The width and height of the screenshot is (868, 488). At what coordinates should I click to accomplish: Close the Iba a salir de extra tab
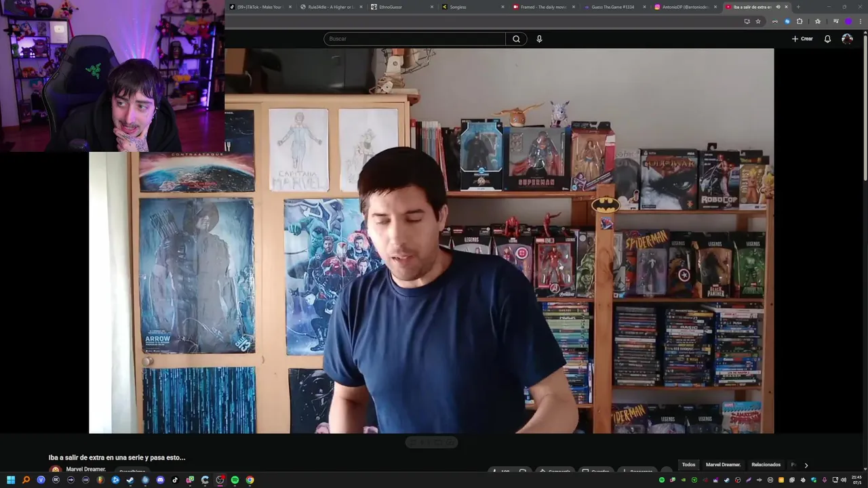click(786, 7)
